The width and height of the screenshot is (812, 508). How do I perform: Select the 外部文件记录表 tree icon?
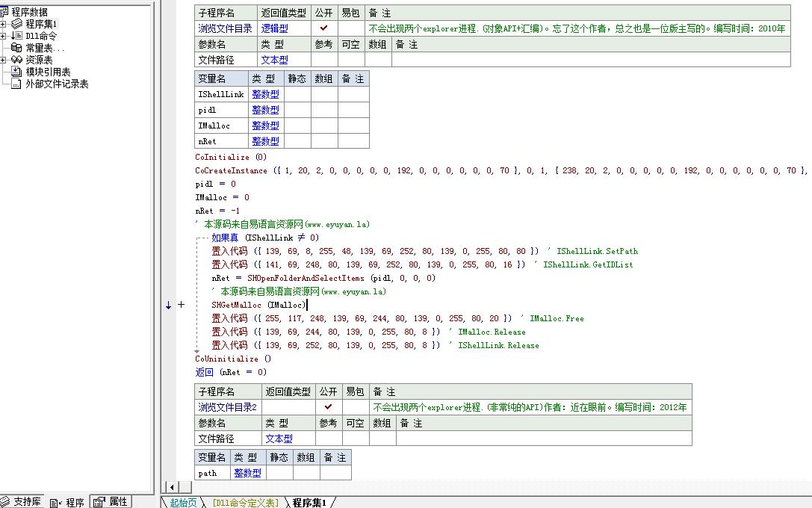[x=16, y=84]
